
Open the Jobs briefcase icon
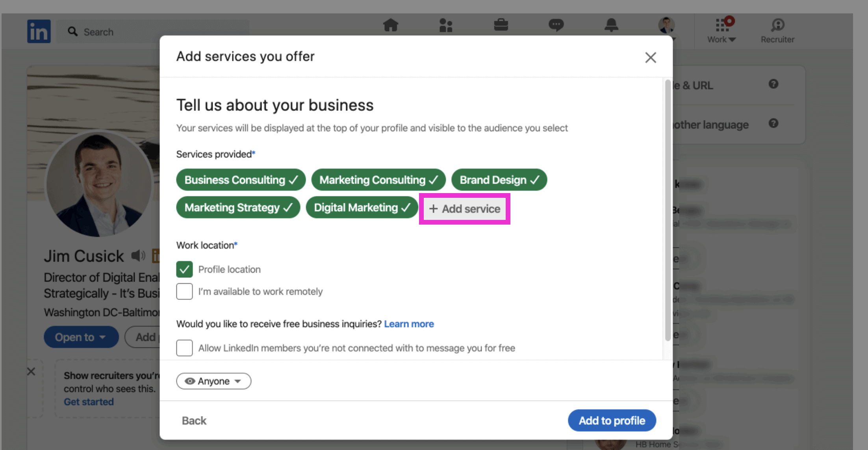coord(501,25)
